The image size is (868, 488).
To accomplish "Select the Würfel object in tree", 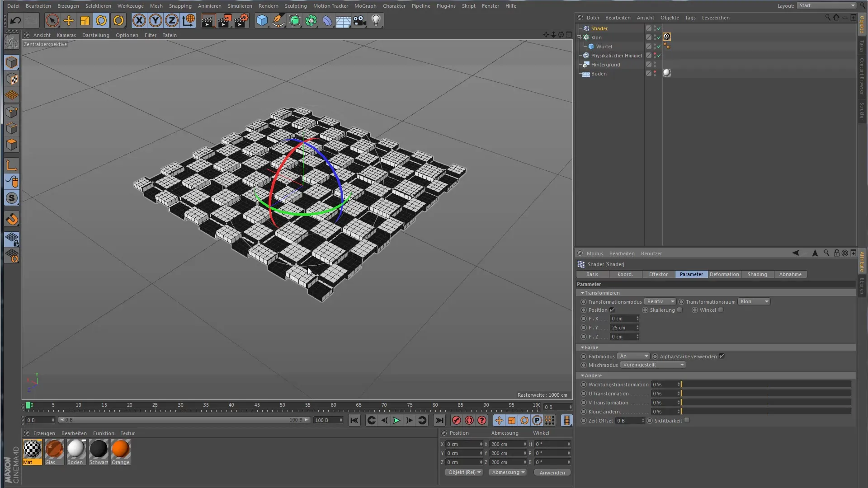I will [604, 47].
